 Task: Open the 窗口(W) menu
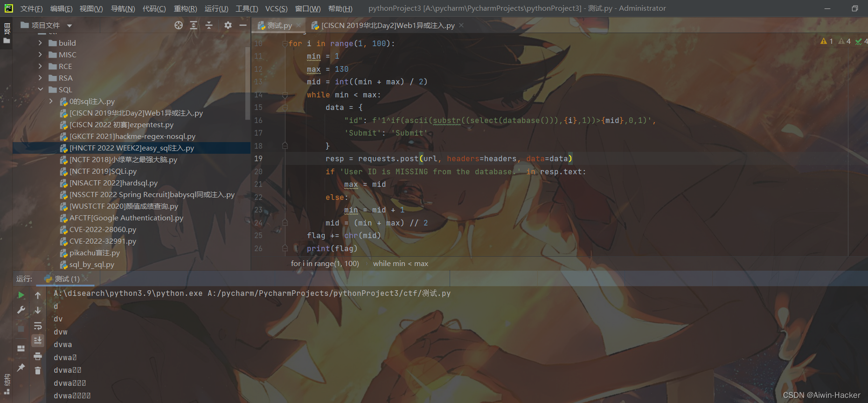point(308,8)
